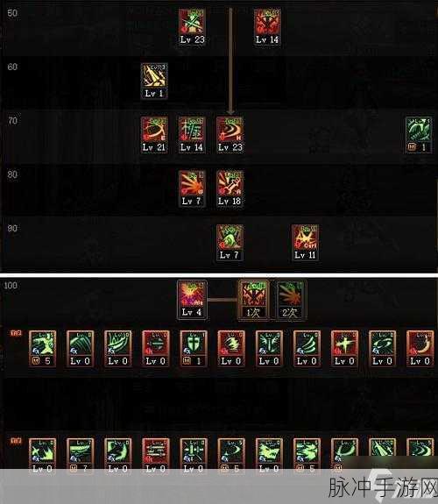The width and height of the screenshot is (438, 504).
Task: Select the crescent TP skill at row end
Action: 420,349
